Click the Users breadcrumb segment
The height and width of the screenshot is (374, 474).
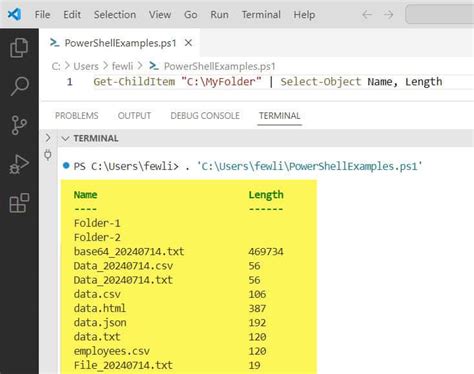click(86, 66)
